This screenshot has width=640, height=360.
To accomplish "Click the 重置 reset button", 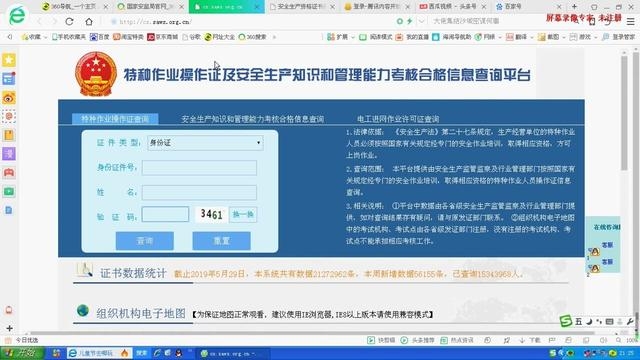I will point(221,241).
